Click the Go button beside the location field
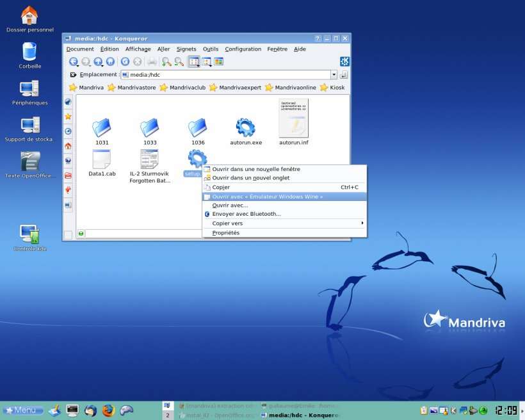The height and width of the screenshot is (420, 525). point(344,75)
